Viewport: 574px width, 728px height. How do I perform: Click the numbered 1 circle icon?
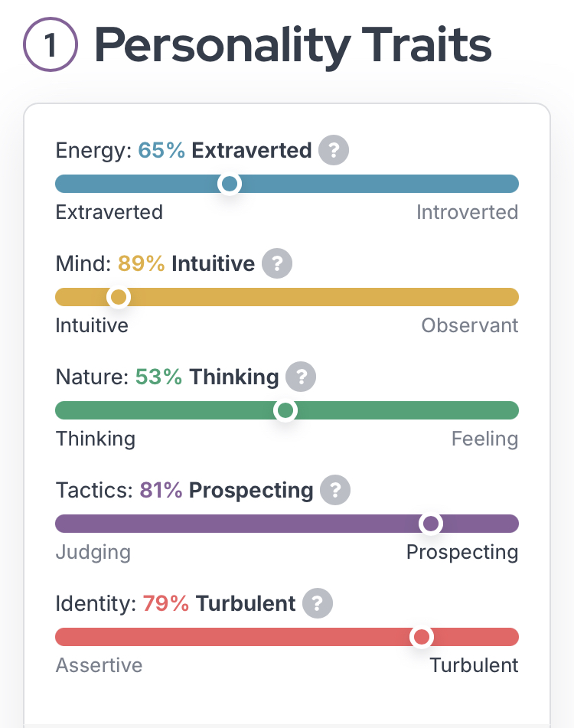(x=51, y=44)
